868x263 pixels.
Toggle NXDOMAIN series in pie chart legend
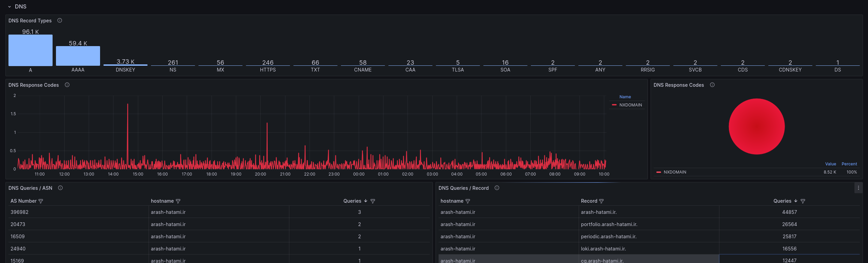coord(675,172)
